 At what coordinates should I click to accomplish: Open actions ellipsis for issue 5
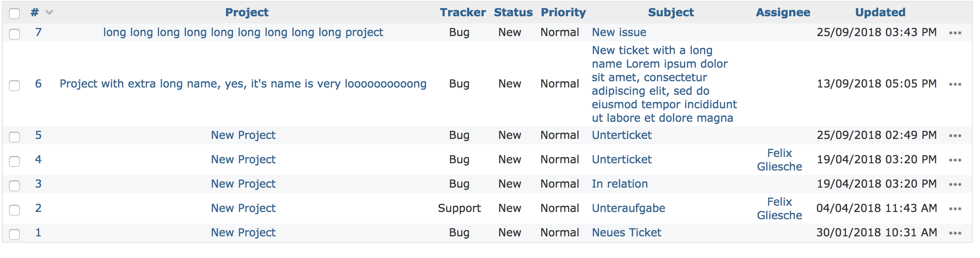(955, 136)
